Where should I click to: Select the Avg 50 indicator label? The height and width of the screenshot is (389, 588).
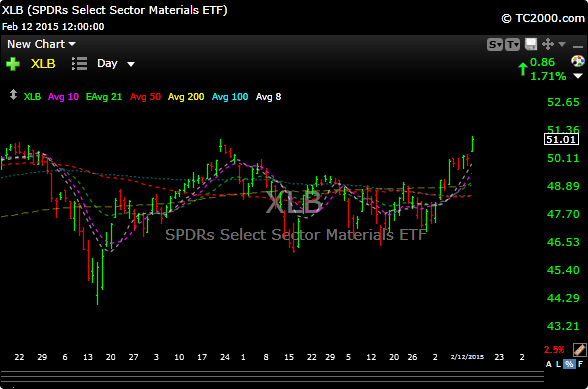145,97
